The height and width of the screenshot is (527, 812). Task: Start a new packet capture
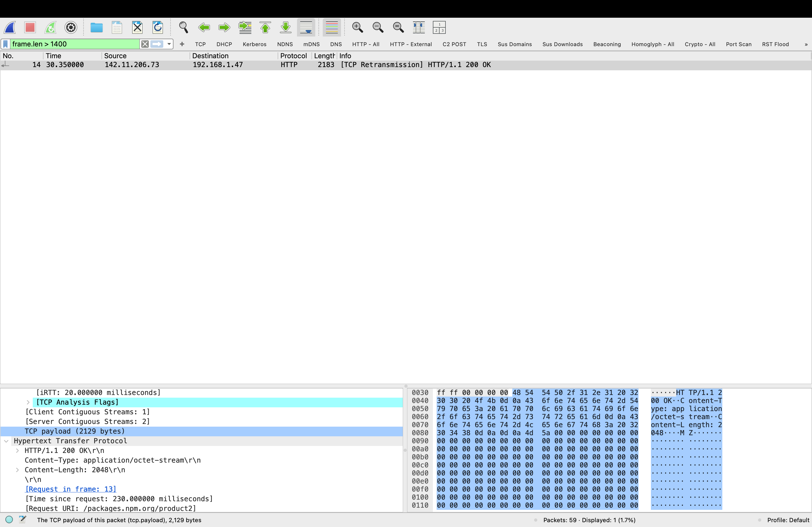[x=10, y=27]
